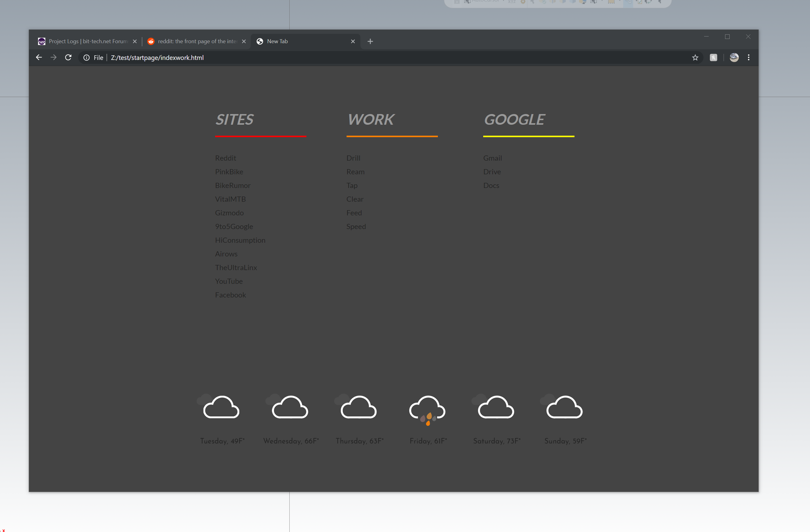Click Tuesday's cloud weather icon
Screen dimensions: 810x532
tap(221, 407)
